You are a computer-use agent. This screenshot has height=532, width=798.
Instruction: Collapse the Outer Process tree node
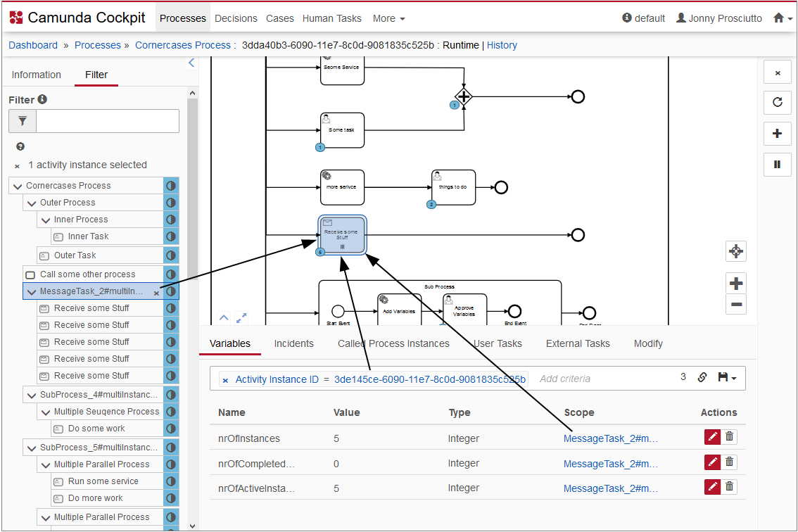click(32, 203)
